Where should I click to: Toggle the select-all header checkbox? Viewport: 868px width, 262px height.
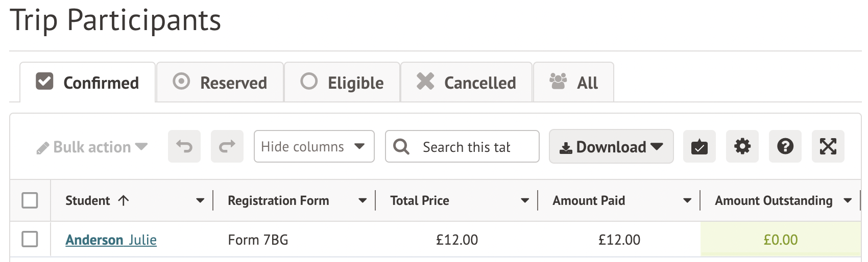(x=30, y=200)
